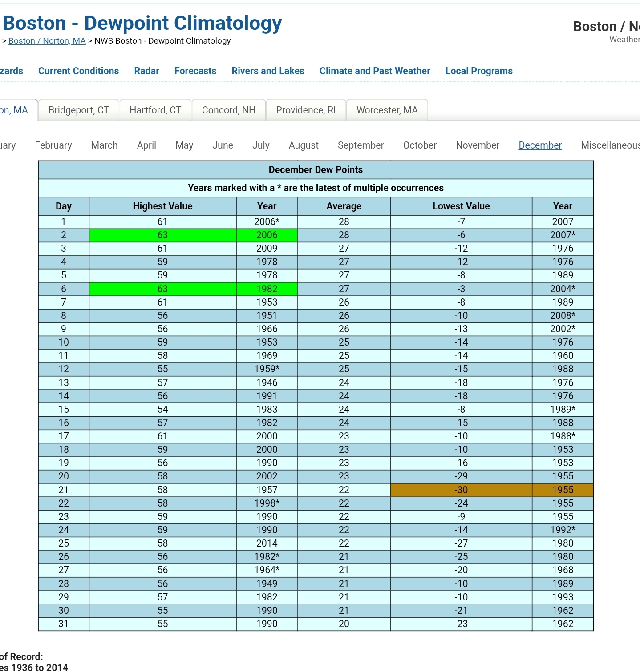Open the Local Programs menu
This screenshot has height=672, width=640.
pos(478,71)
